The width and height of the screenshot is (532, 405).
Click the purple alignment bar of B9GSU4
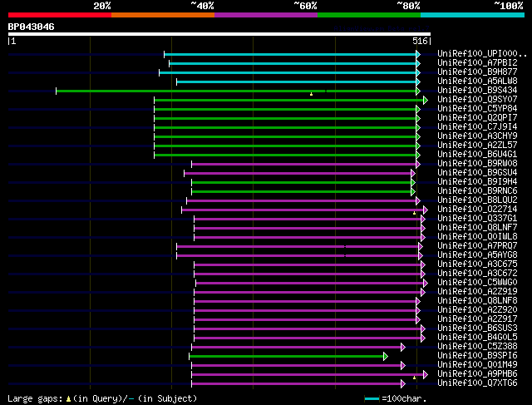[x=298, y=174]
